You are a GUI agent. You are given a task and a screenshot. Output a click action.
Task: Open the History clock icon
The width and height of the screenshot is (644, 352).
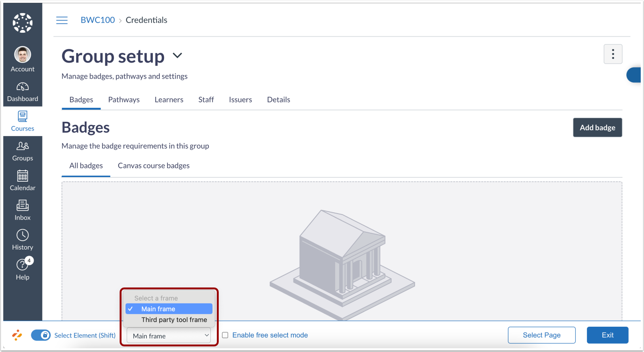pyautogui.click(x=22, y=235)
